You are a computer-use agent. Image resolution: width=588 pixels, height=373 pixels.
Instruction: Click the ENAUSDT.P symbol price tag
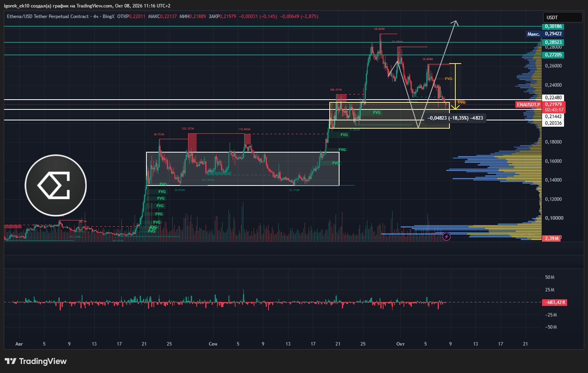coord(528,105)
